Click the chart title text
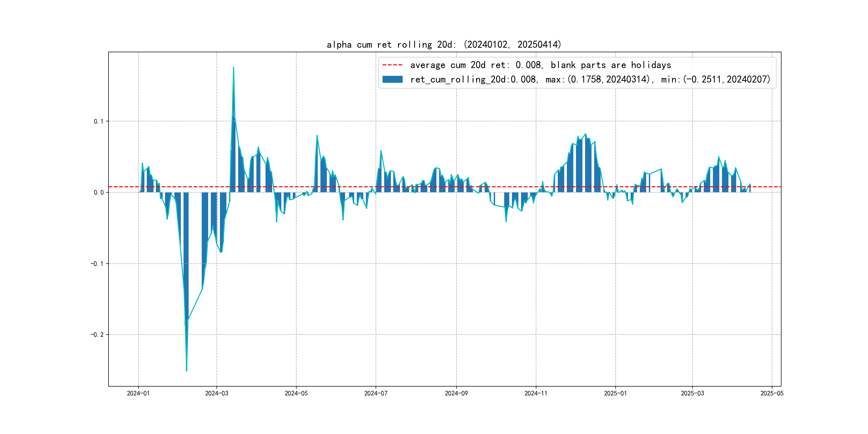The height and width of the screenshot is (434, 868). point(444,44)
